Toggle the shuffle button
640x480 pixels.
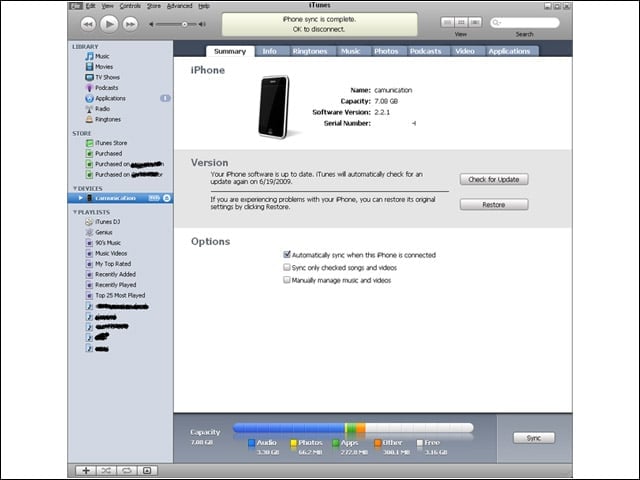[107, 471]
